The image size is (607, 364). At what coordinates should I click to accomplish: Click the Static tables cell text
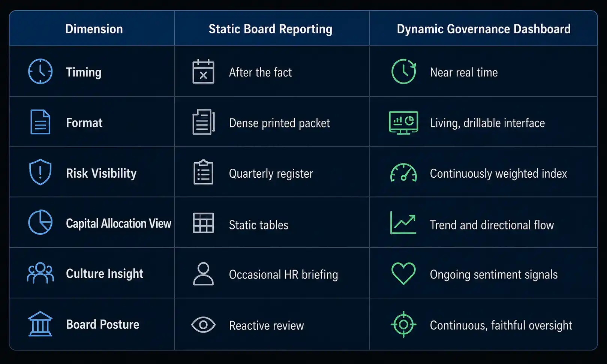tap(258, 225)
